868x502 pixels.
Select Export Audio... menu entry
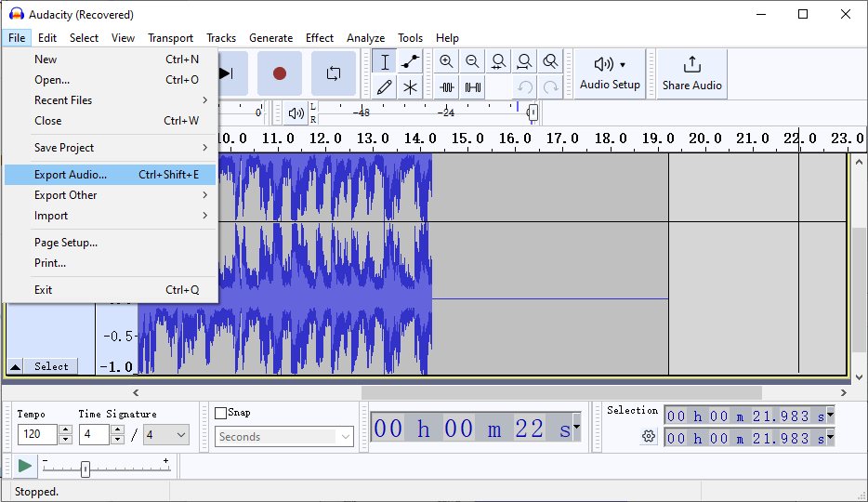click(x=110, y=175)
